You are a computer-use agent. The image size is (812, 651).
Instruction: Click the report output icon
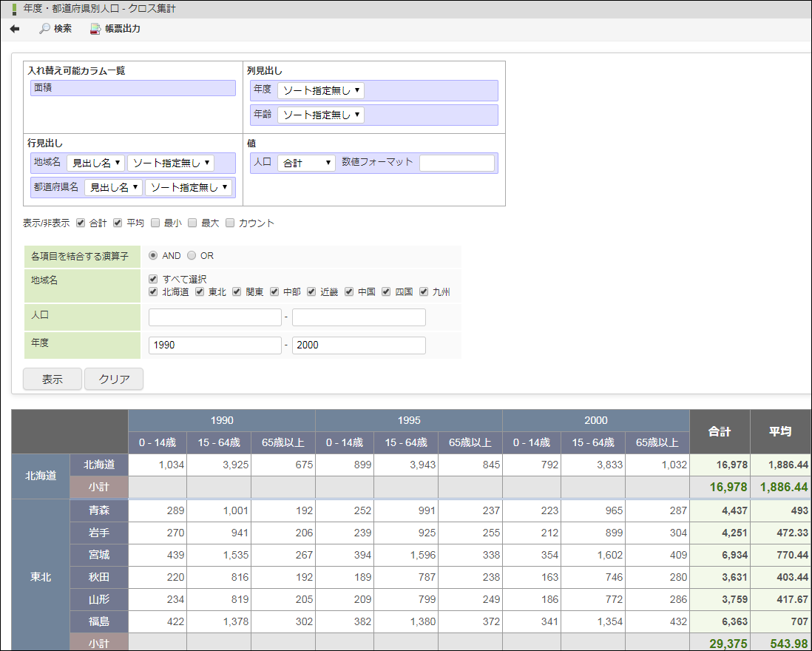pos(95,29)
